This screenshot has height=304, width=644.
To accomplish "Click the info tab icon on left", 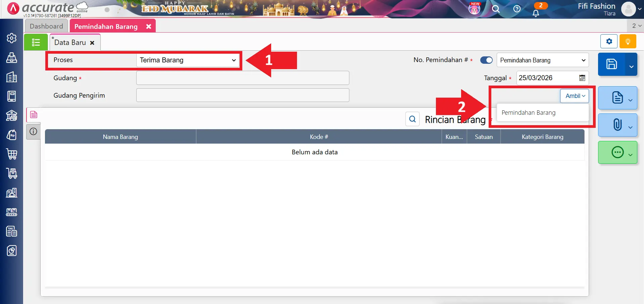I will pos(33,132).
